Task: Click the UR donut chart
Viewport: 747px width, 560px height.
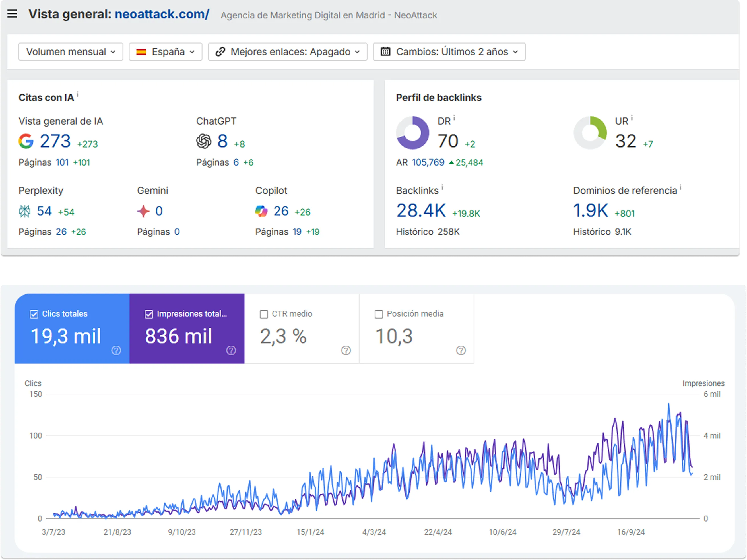Action: (x=590, y=133)
